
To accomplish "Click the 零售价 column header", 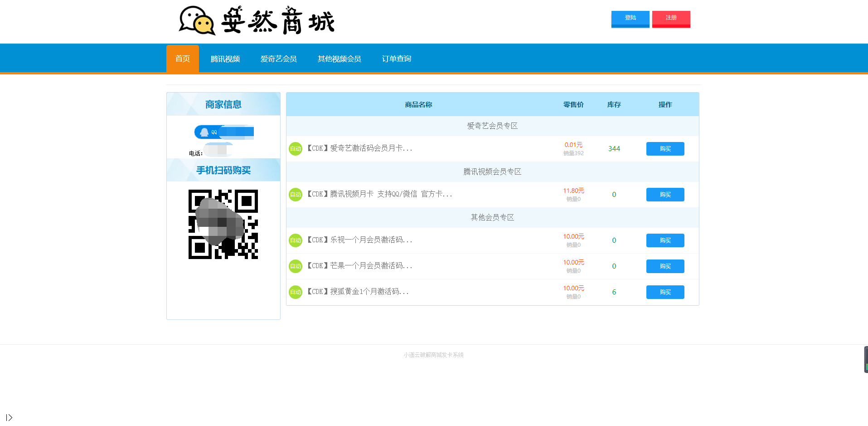I will [x=573, y=105].
